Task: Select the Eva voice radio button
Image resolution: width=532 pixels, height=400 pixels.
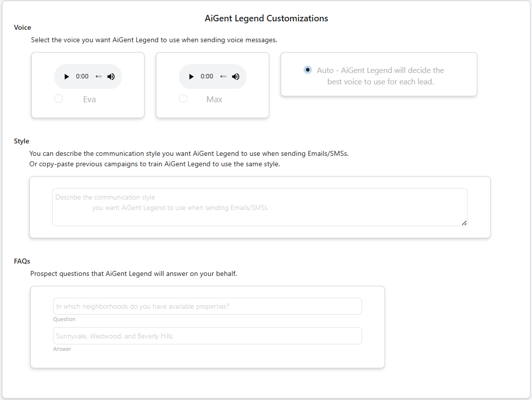Action: point(58,99)
